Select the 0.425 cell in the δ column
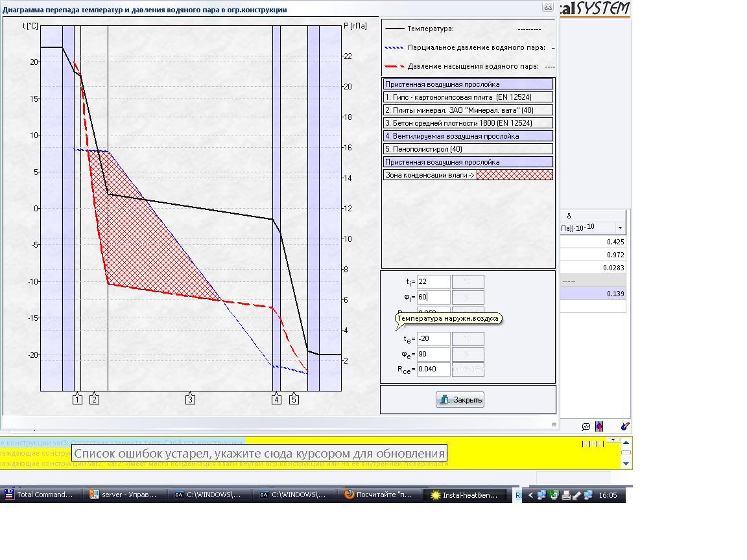747x560 pixels. (593, 242)
